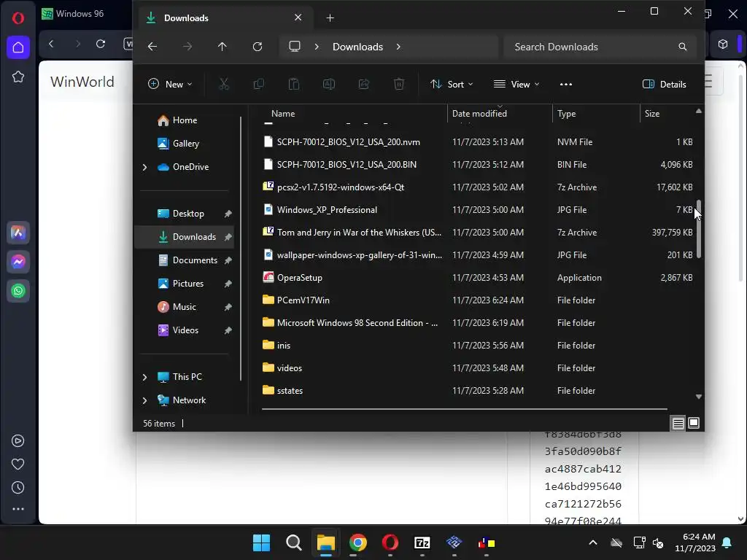Click the Rename icon in Explorer toolbar
The width and height of the screenshot is (747, 560).
pyautogui.click(x=329, y=85)
